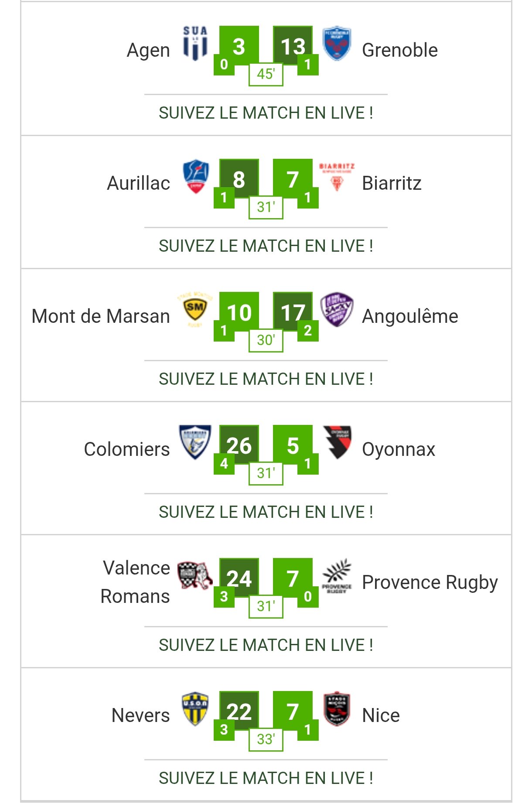The image size is (532, 804).
Task: Follow the Aurillac vs Biarritz match live
Action: (x=266, y=246)
